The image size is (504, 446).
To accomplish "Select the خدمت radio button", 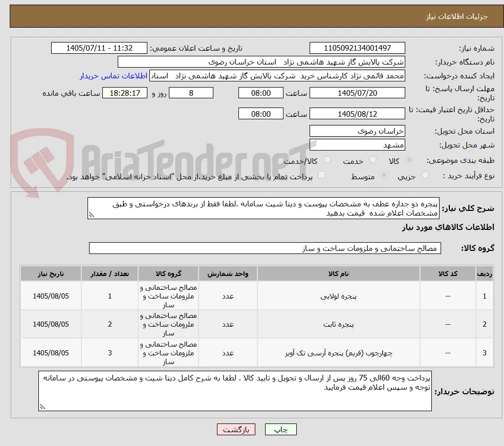I will [x=372, y=160].
